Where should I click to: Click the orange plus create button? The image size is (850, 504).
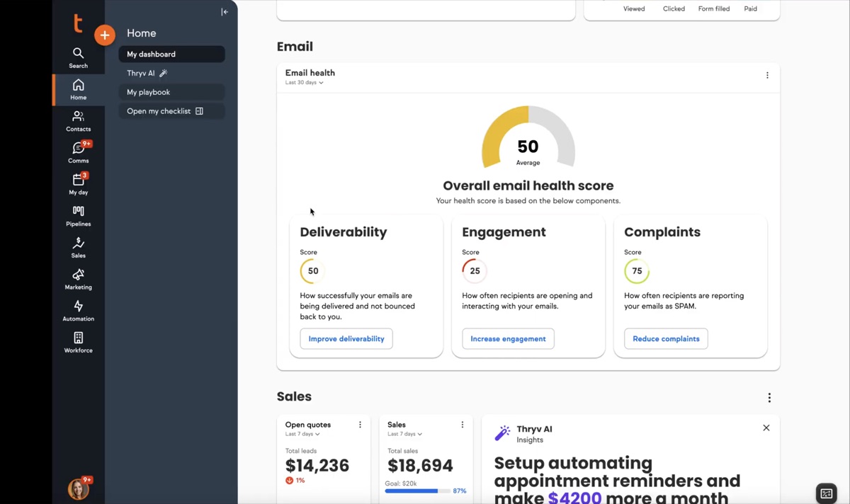[x=105, y=35]
